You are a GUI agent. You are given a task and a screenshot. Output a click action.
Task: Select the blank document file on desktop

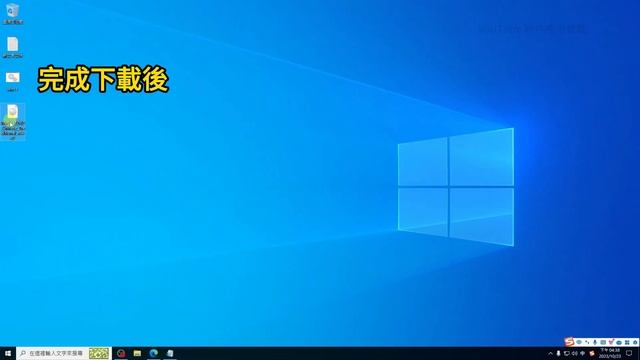coord(13,47)
